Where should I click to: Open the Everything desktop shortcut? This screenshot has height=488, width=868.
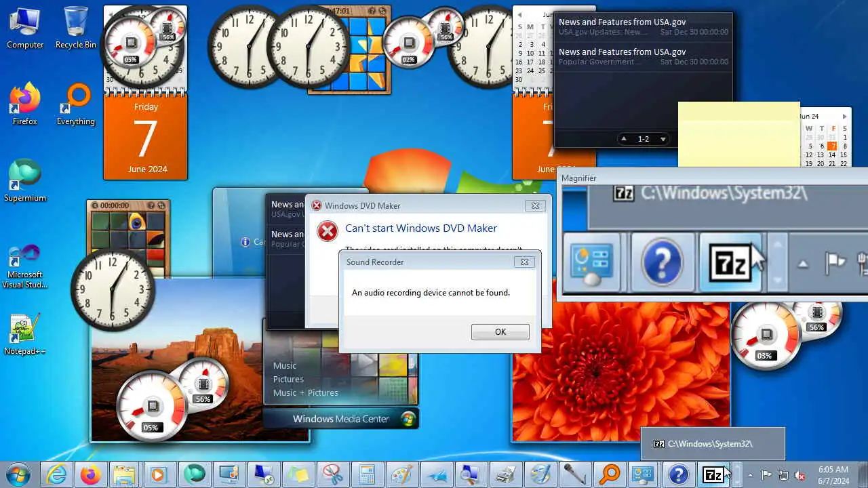click(75, 104)
